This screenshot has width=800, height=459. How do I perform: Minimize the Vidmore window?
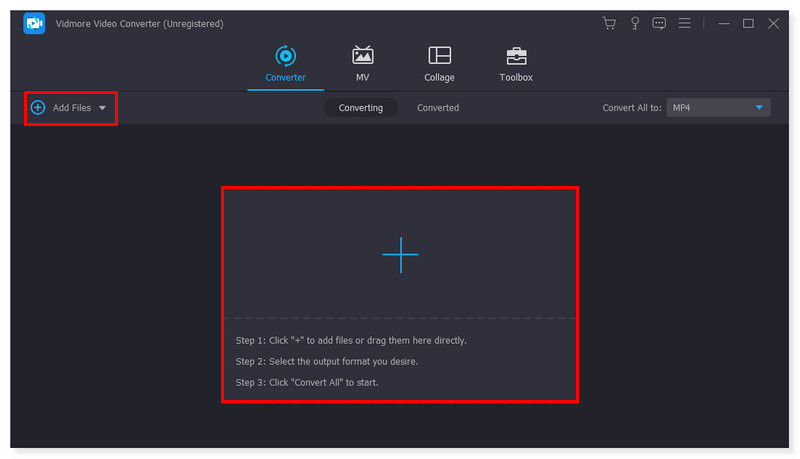(x=723, y=23)
